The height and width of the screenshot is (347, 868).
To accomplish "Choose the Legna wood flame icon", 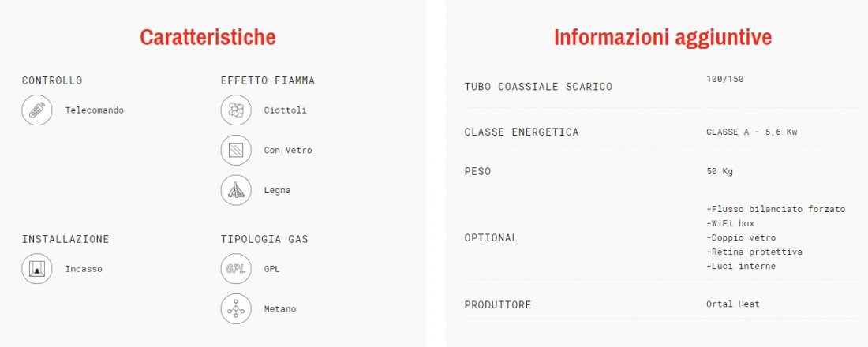I will point(236,190).
